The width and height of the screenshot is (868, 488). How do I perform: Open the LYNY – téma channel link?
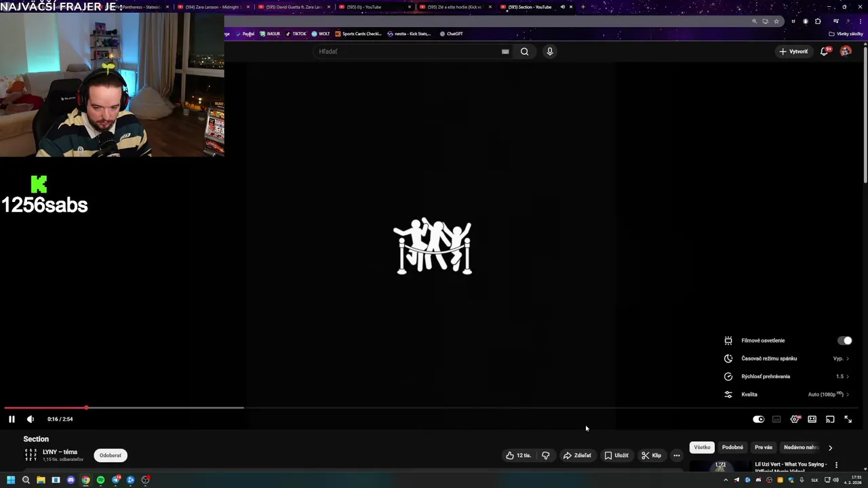coord(60,452)
